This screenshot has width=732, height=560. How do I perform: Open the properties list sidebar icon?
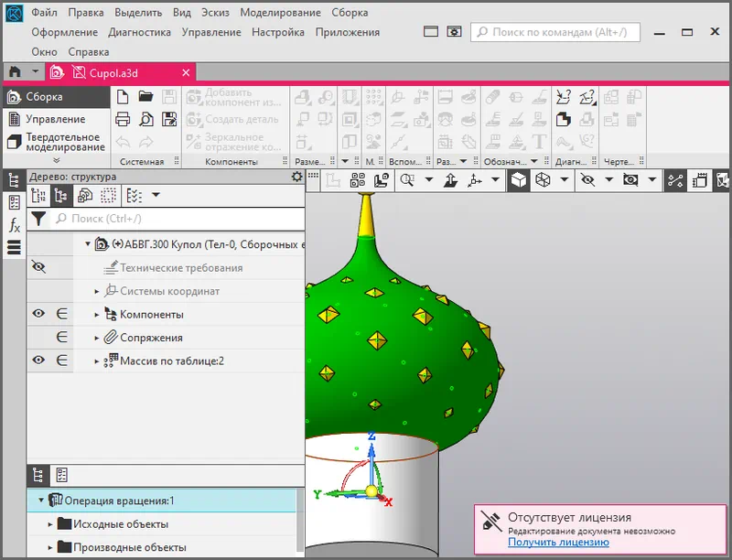coord(15,202)
